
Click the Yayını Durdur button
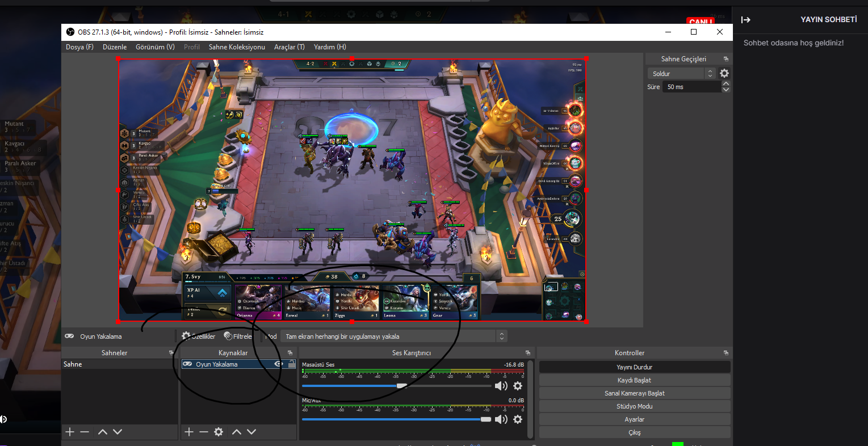point(634,367)
